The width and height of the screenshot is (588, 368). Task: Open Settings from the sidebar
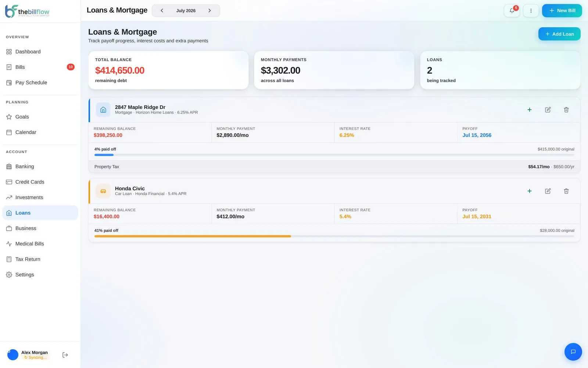pyautogui.click(x=40, y=275)
